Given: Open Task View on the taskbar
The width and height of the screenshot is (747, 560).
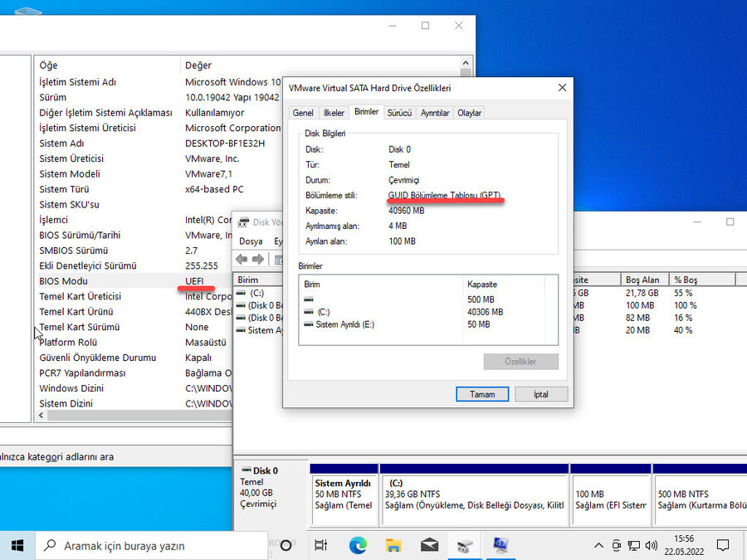Looking at the screenshot, I should point(321,545).
